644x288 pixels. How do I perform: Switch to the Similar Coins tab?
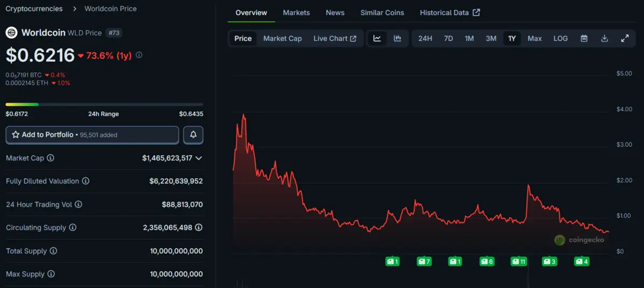click(x=382, y=12)
